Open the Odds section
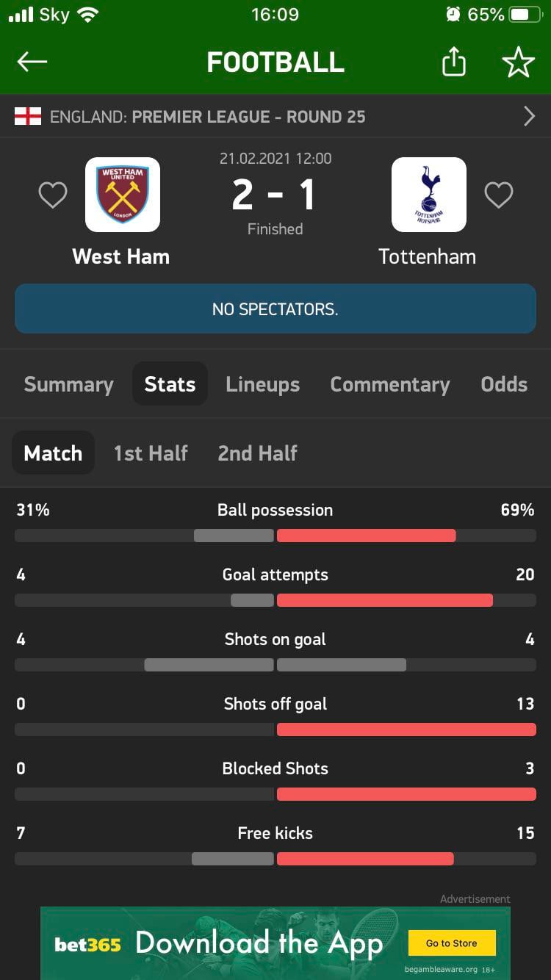Viewport: 551px width, 980px height. [x=504, y=383]
